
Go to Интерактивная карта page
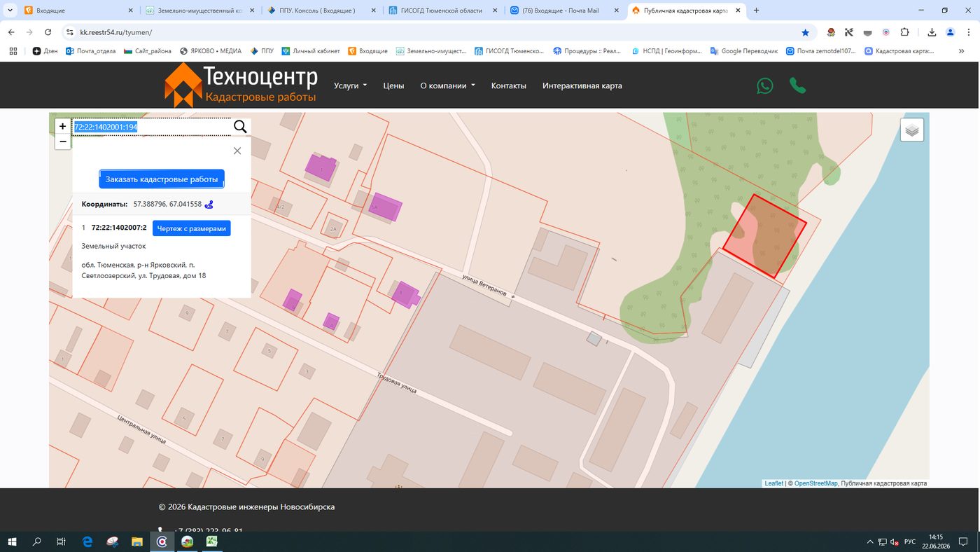pyautogui.click(x=582, y=85)
